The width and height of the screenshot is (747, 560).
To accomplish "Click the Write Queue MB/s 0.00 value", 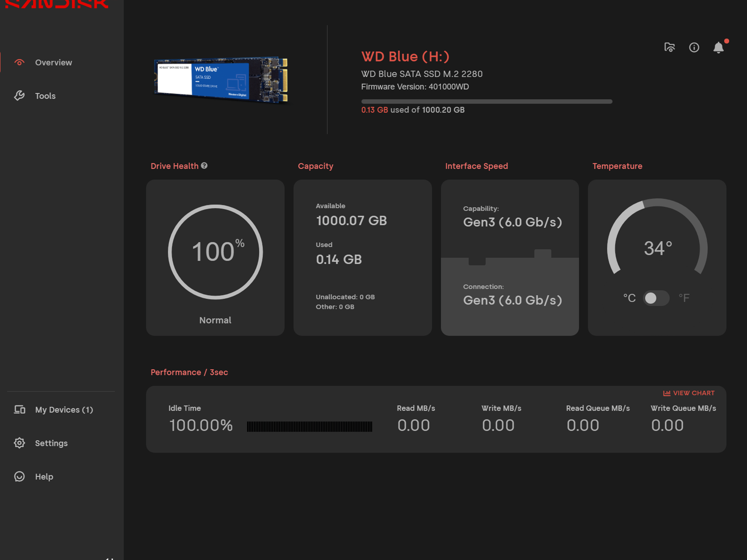I will point(667,425).
